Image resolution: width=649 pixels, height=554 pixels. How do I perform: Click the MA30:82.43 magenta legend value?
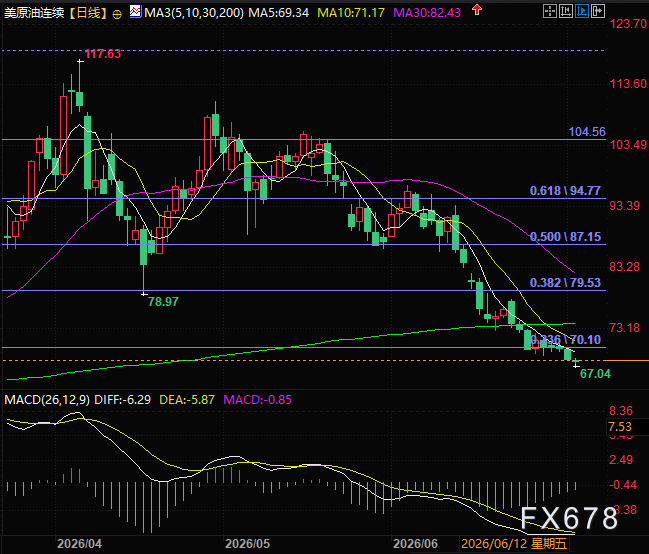click(x=427, y=13)
